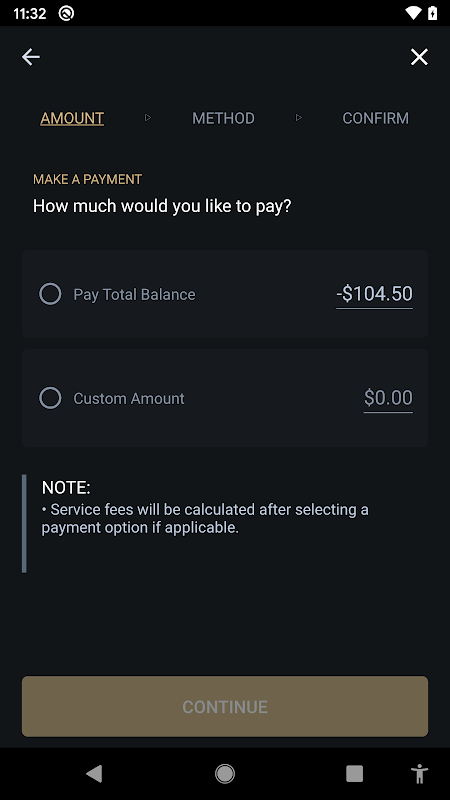Tap the Custom Amount label

point(129,398)
